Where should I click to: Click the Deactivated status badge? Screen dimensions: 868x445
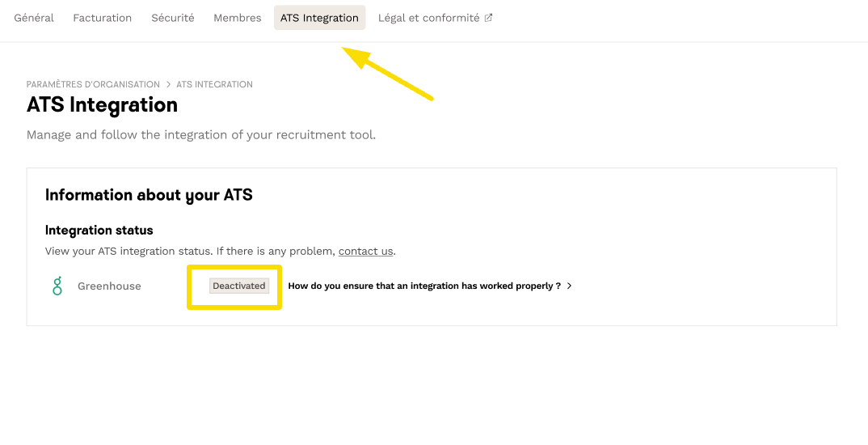[239, 286]
